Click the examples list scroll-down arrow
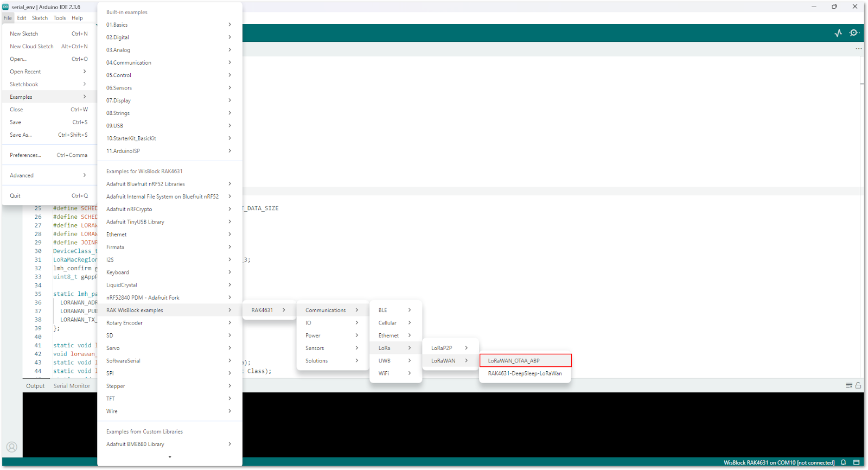868x470 pixels. pos(170,457)
